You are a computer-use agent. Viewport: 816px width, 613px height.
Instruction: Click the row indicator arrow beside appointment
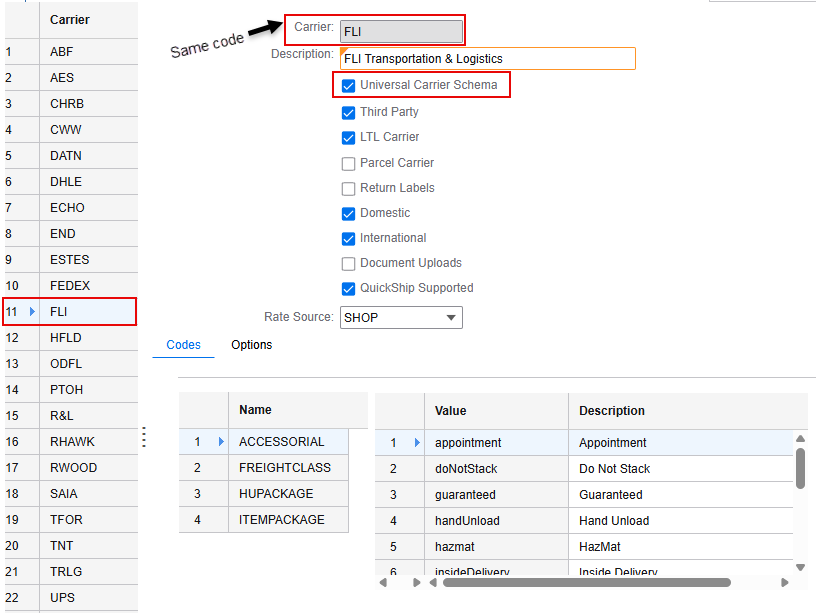[417, 443]
